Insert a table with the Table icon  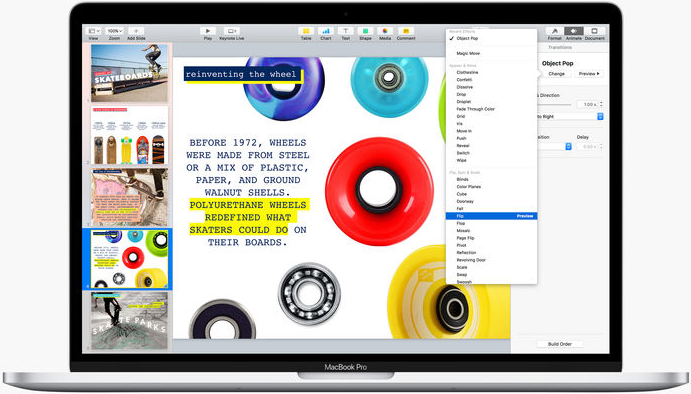coord(306,31)
